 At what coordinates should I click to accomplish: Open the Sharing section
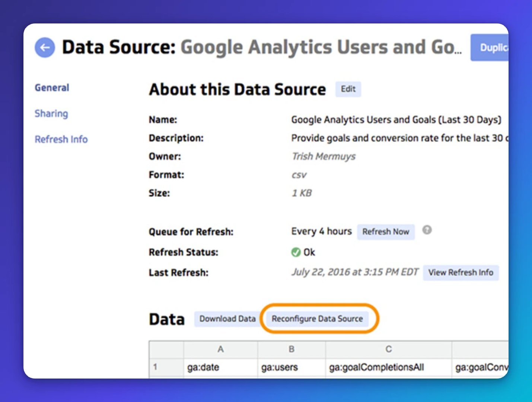[51, 114]
